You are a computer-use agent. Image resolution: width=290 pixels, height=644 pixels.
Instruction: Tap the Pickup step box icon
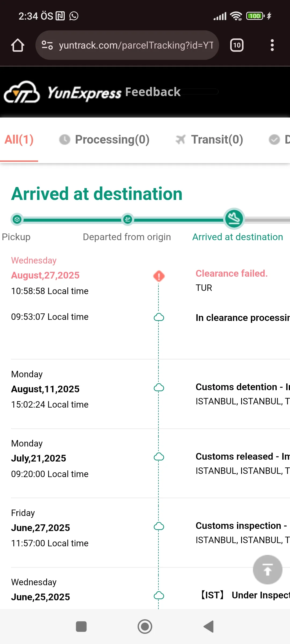(17, 219)
